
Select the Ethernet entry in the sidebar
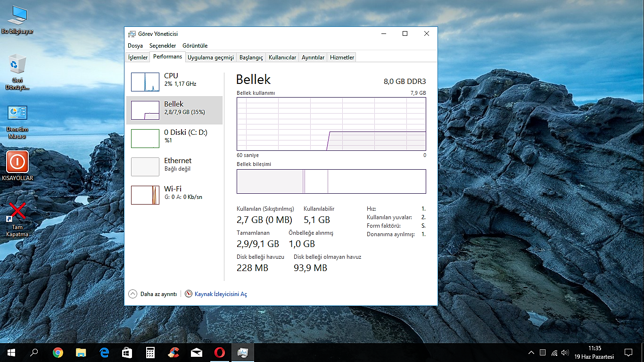click(x=174, y=167)
